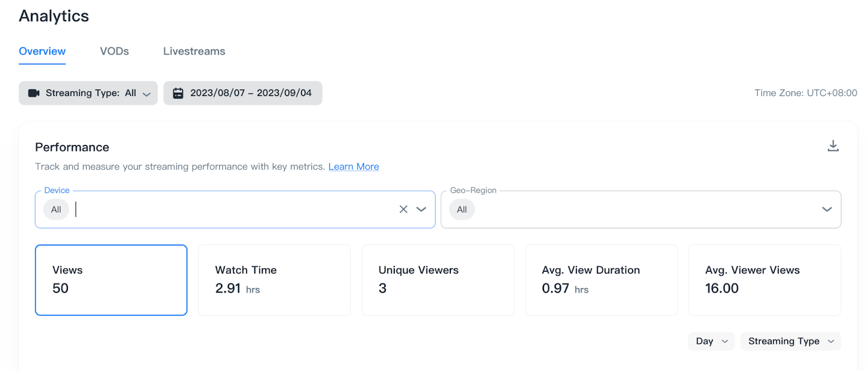The height and width of the screenshot is (371, 868).
Task: Click the download performance report icon
Action: pos(833,146)
